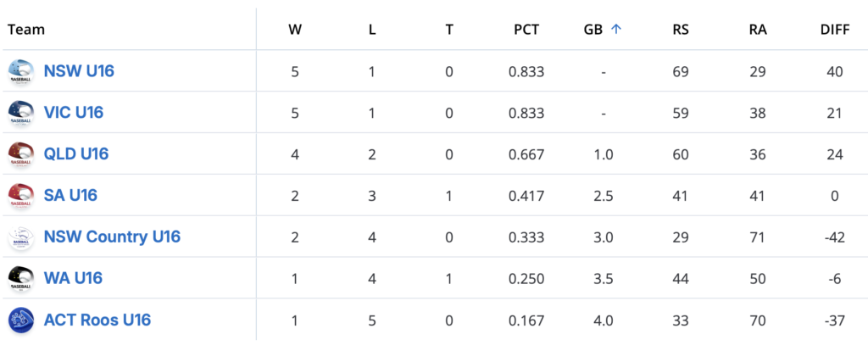Click the SA U16 team logo icon

[x=20, y=196]
